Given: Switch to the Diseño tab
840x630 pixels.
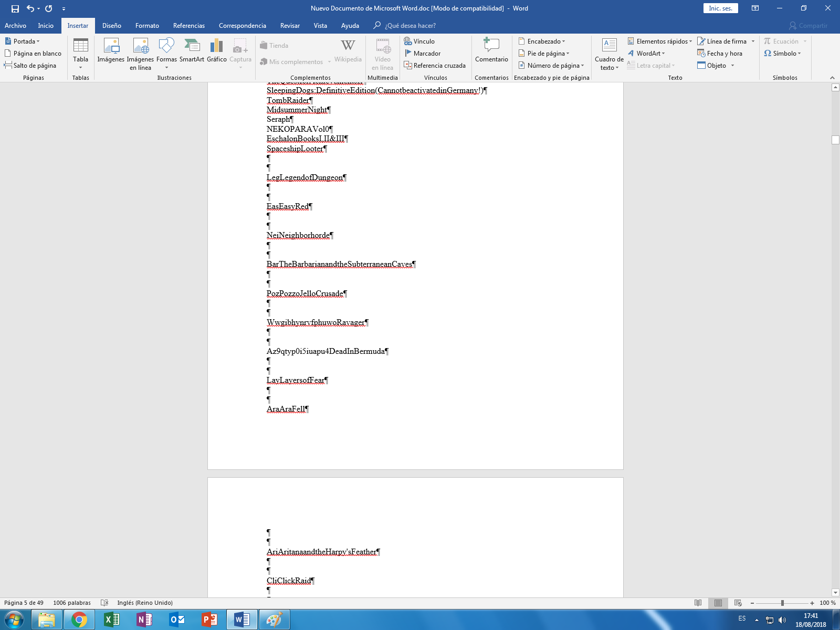Looking at the screenshot, I should pos(112,26).
